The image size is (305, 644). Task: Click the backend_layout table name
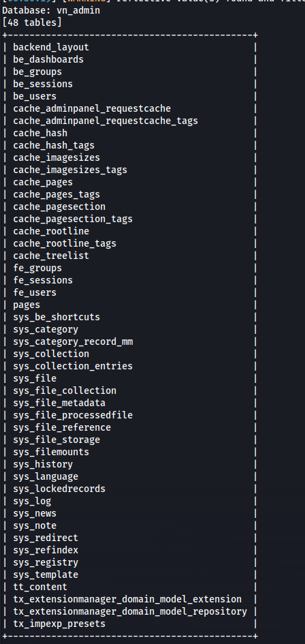tap(51, 47)
